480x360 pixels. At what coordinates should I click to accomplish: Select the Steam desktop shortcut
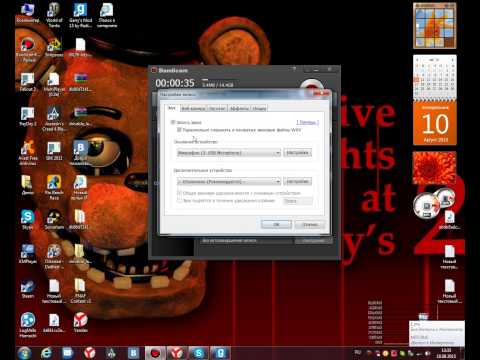coord(28,289)
